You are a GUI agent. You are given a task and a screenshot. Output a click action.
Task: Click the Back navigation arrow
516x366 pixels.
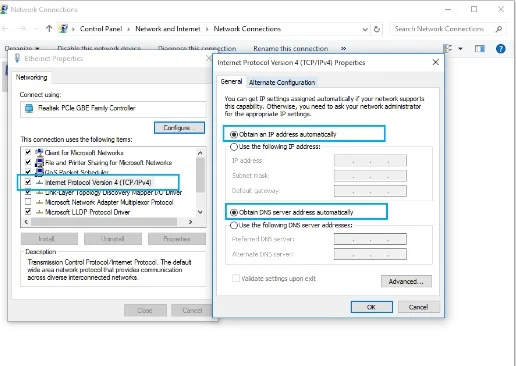(x=6, y=29)
